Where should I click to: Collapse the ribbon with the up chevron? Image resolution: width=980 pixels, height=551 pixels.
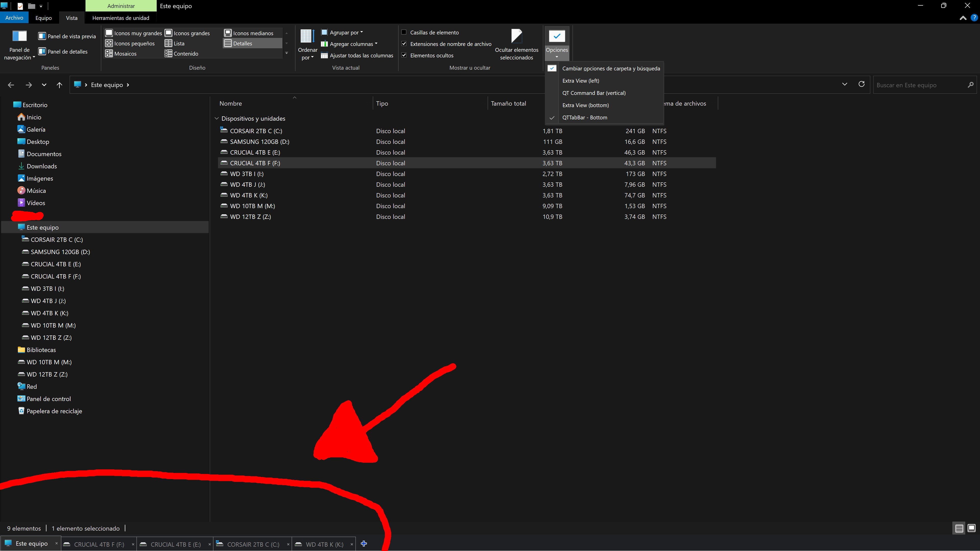click(x=963, y=18)
